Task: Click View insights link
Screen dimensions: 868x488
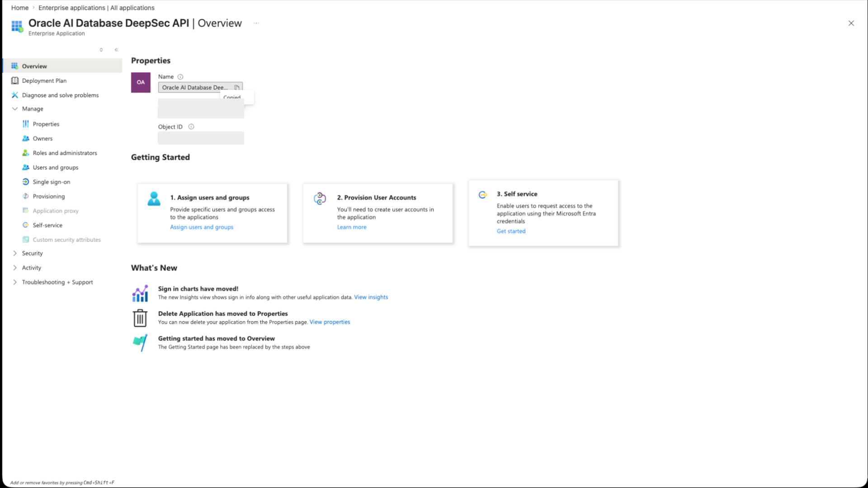Action: tap(371, 297)
